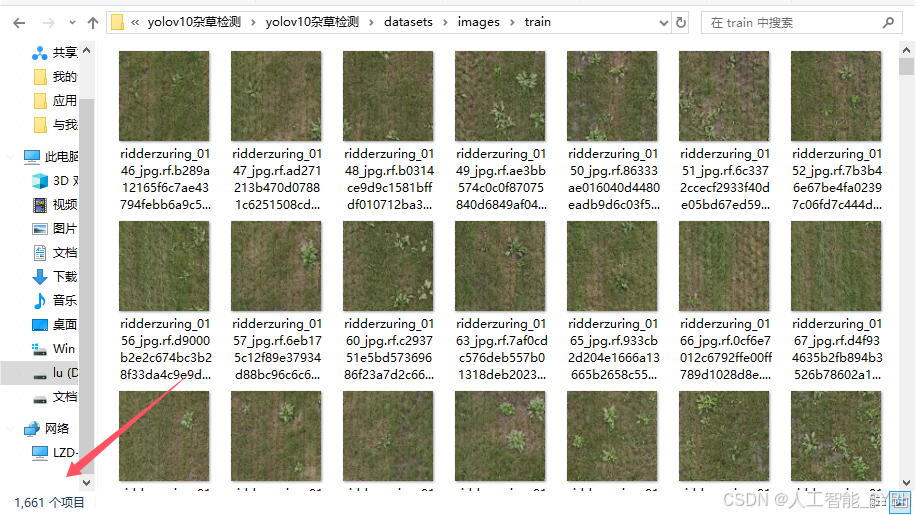Open the 共享 item in sidebar
916x515 pixels.
point(54,53)
